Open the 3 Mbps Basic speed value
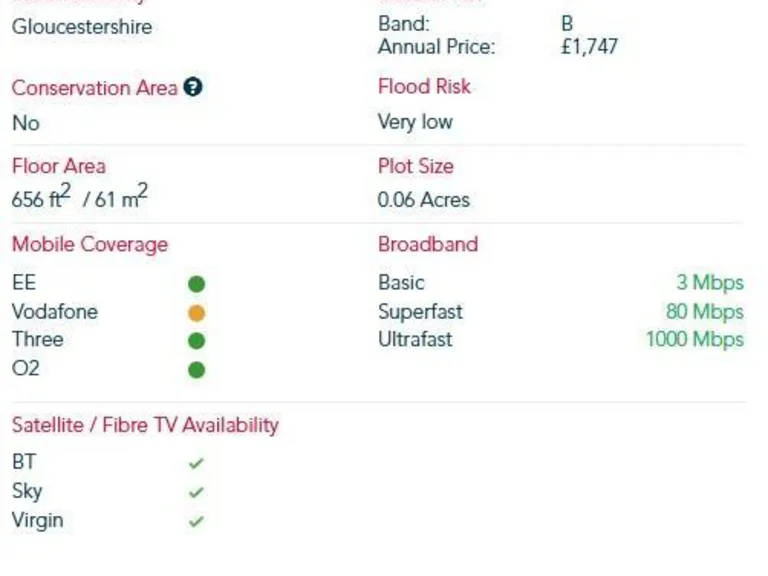Screen dimensions: 768x576 click(x=710, y=283)
